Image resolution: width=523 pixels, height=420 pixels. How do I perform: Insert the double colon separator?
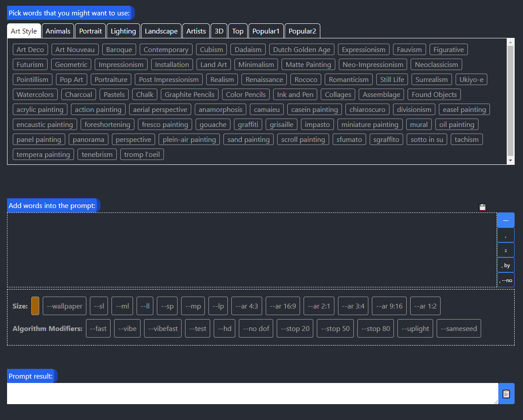506,250
